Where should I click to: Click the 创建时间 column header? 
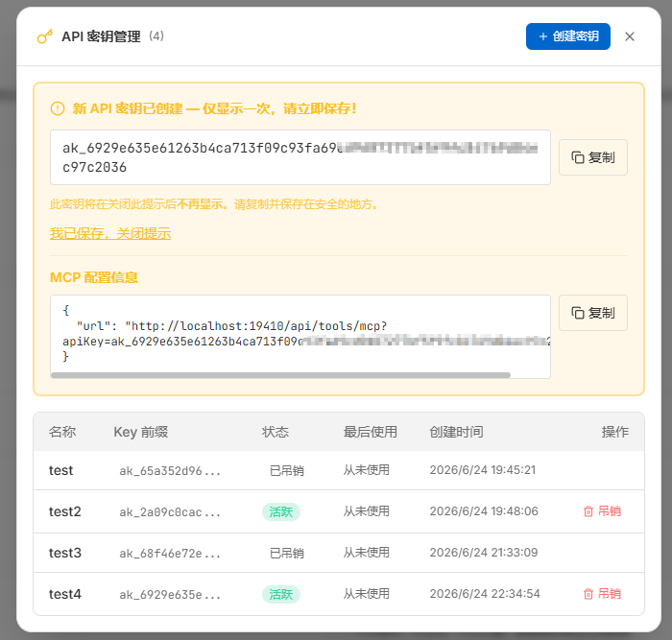pyautogui.click(x=456, y=432)
